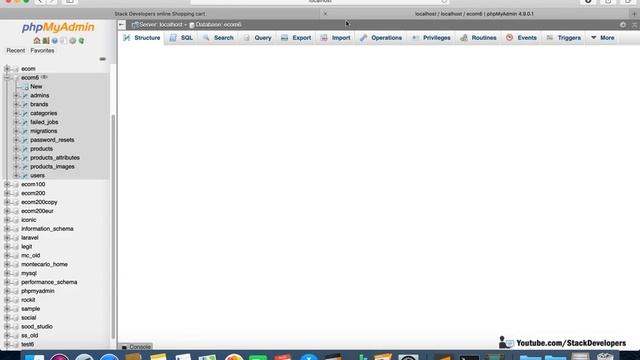Select the information_schema database
Screen dimensions: 640x360
coord(47,229)
